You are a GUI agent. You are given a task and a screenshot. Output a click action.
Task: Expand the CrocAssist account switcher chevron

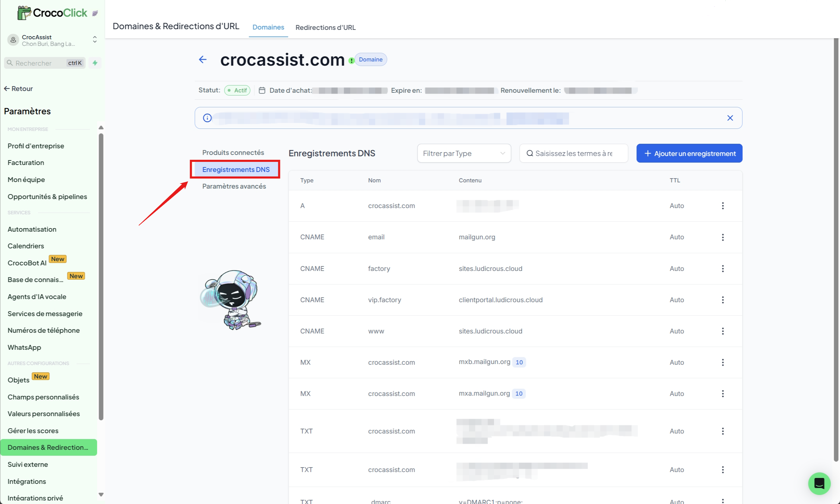[x=94, y=40]
